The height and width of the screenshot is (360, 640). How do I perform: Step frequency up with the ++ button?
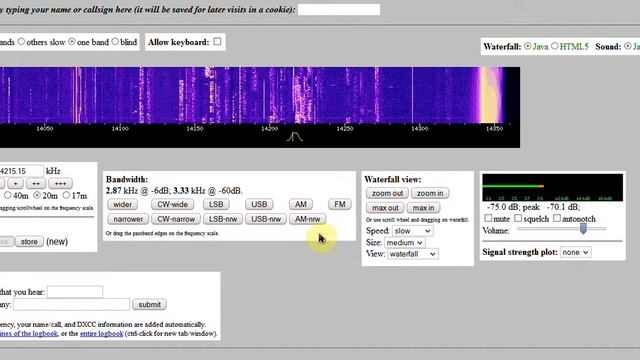tap(36, 184)
